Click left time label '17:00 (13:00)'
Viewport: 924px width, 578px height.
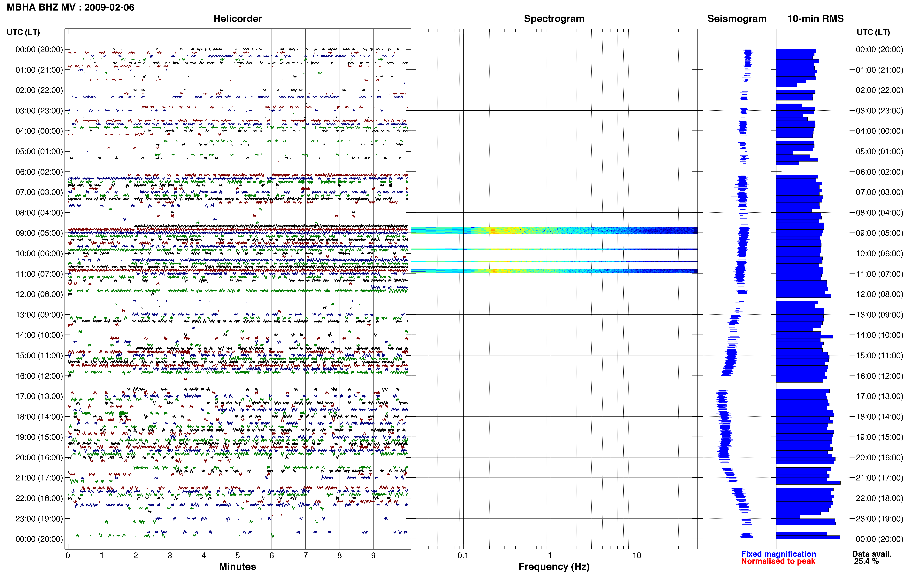39,396
